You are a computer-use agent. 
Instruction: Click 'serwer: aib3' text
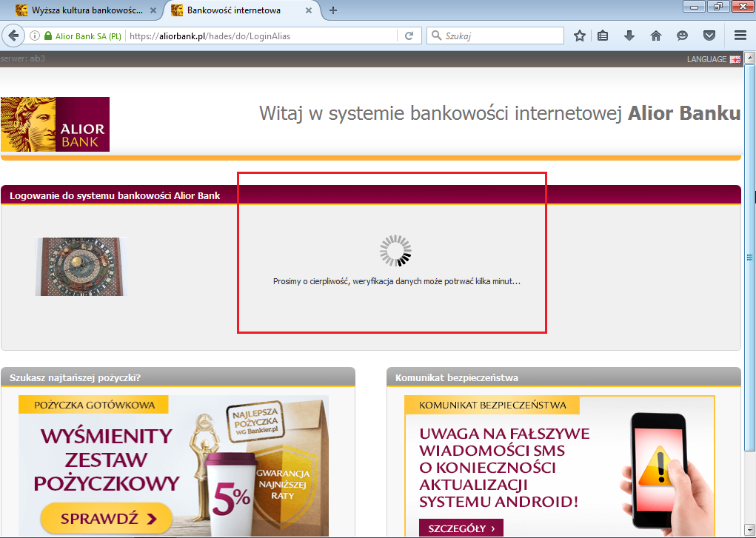tap(23, 58)
